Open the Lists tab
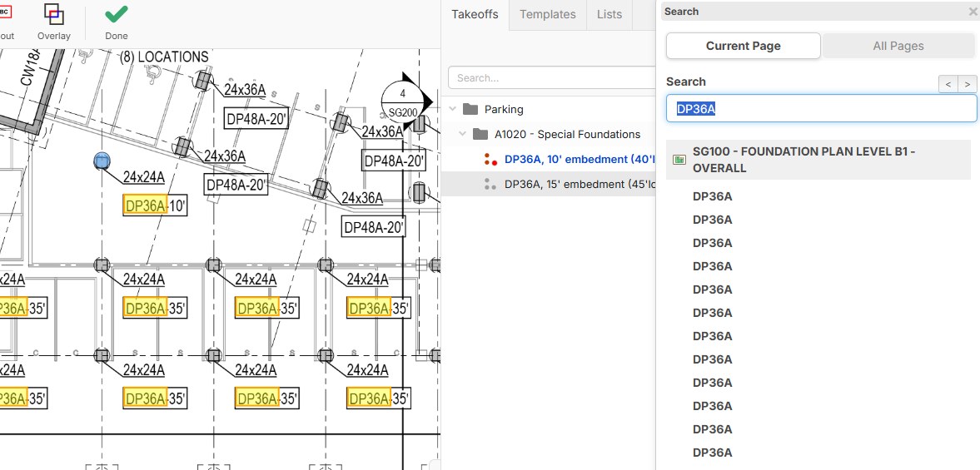The image size is (980, 470). [609, 14]
